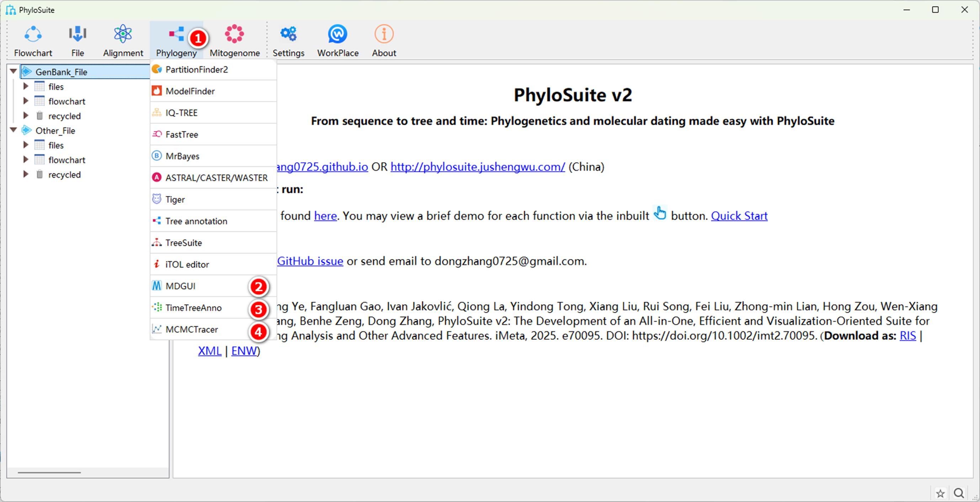980x502 pixels.
Task: Select files item under Other_File
Action: pyautogui.click(x=55, y=146)
